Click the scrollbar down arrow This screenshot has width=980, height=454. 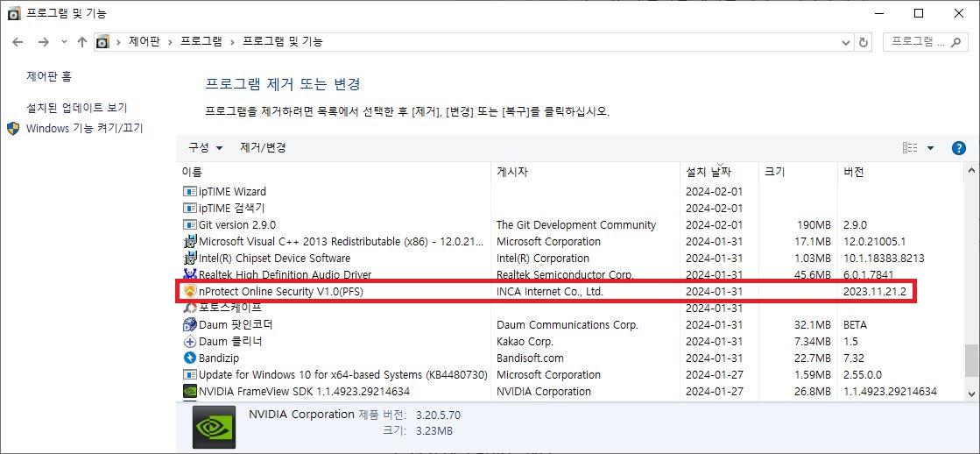(x=971, y=394)
